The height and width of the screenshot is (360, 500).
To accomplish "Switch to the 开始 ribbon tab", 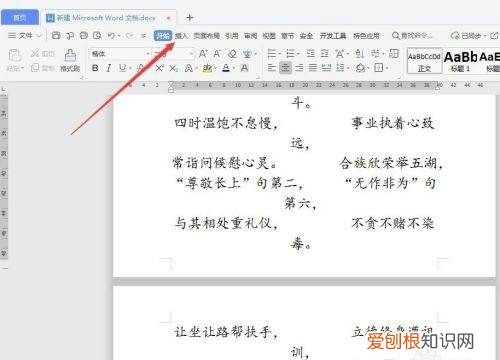I will pos(163,35).
